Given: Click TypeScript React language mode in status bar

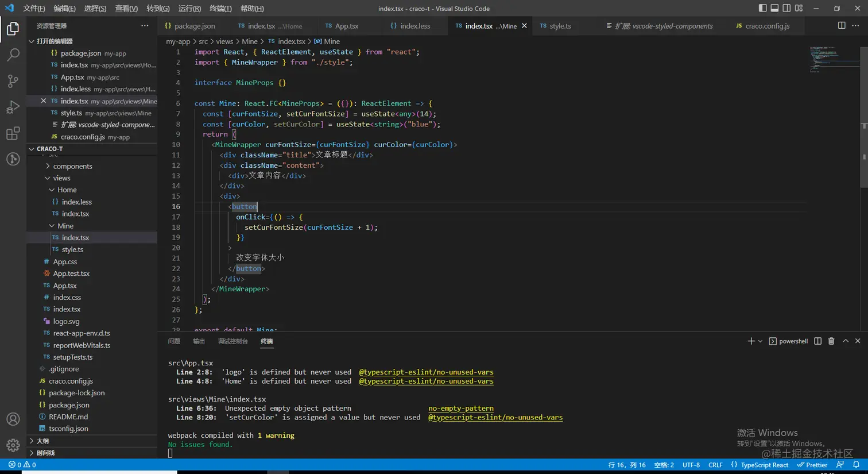Looking at the screenshot, I should (764, 465).
